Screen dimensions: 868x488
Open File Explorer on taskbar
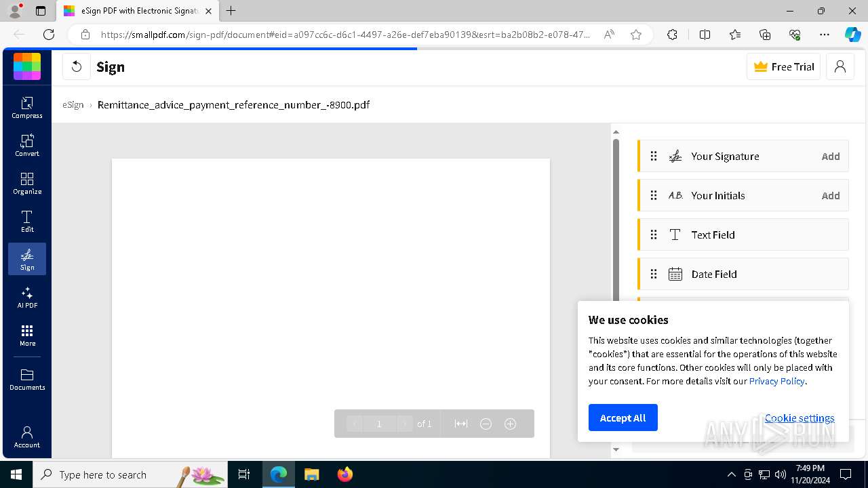311,474
